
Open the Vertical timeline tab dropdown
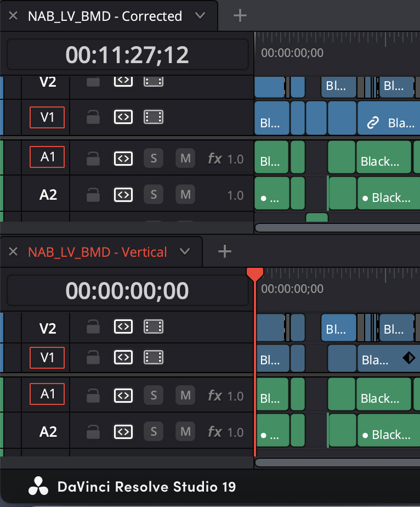tap(184, 251)
